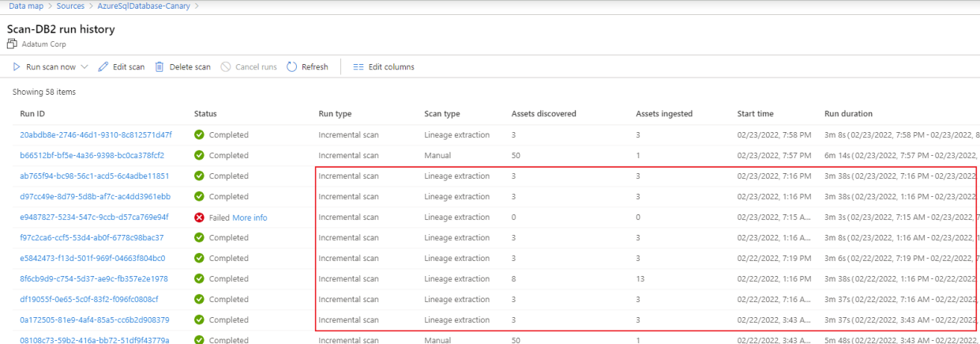
Task: Click the Edit columns icon
Action: click(x=358, y=67)
